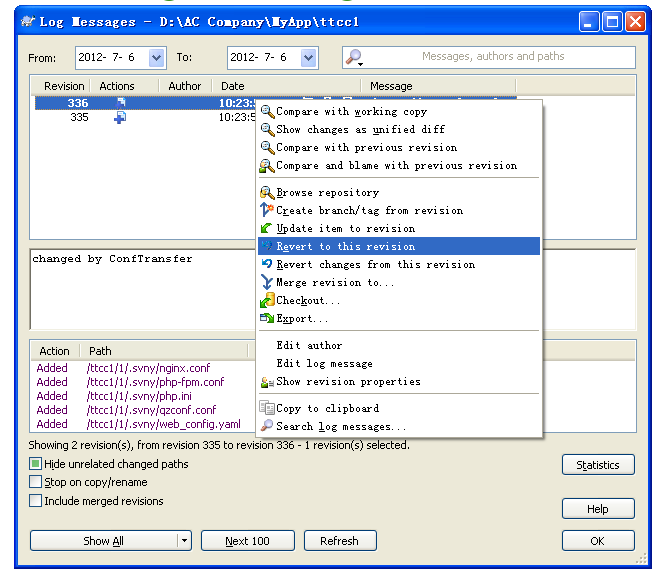Viewport: 666px width, 581px height.
Task: Click the OK button
Action: (x=598, y=541)
